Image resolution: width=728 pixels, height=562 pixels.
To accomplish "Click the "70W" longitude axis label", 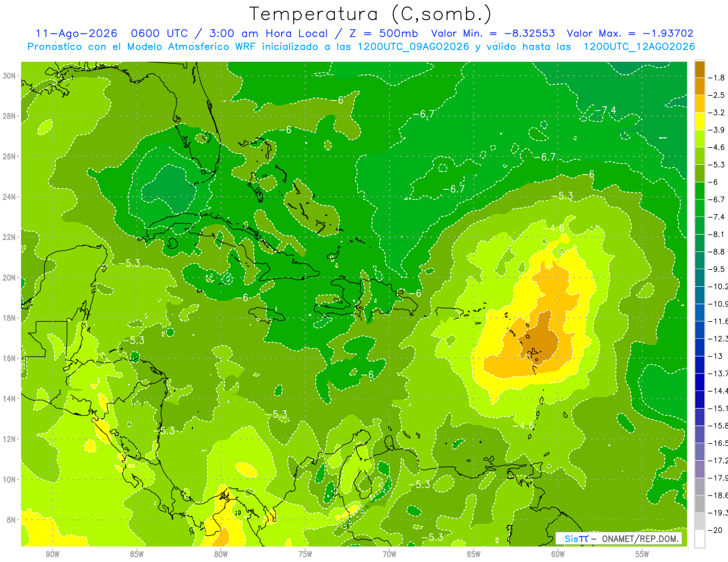I will 389,555.
